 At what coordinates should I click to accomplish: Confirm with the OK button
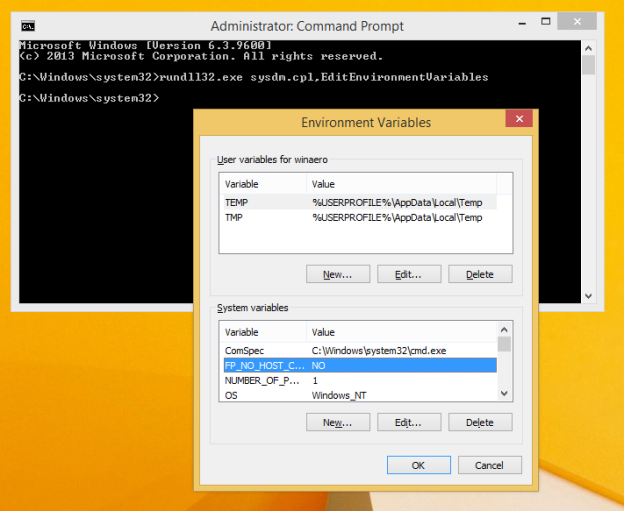tap(419, 465)
